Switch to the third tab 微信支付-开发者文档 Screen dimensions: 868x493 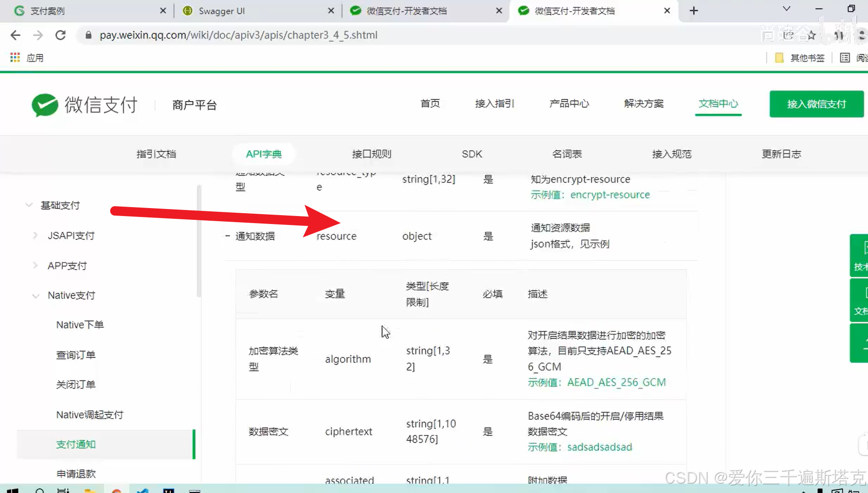click(426, 11)
